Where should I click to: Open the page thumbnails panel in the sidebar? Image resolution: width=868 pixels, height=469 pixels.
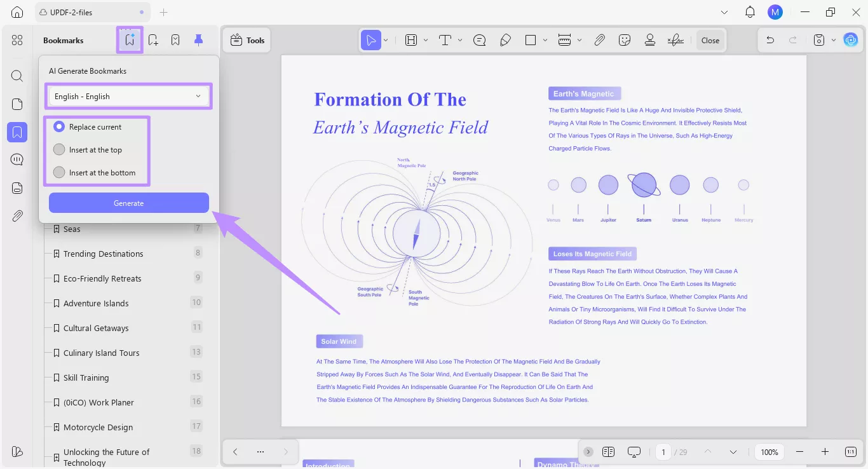17,104
